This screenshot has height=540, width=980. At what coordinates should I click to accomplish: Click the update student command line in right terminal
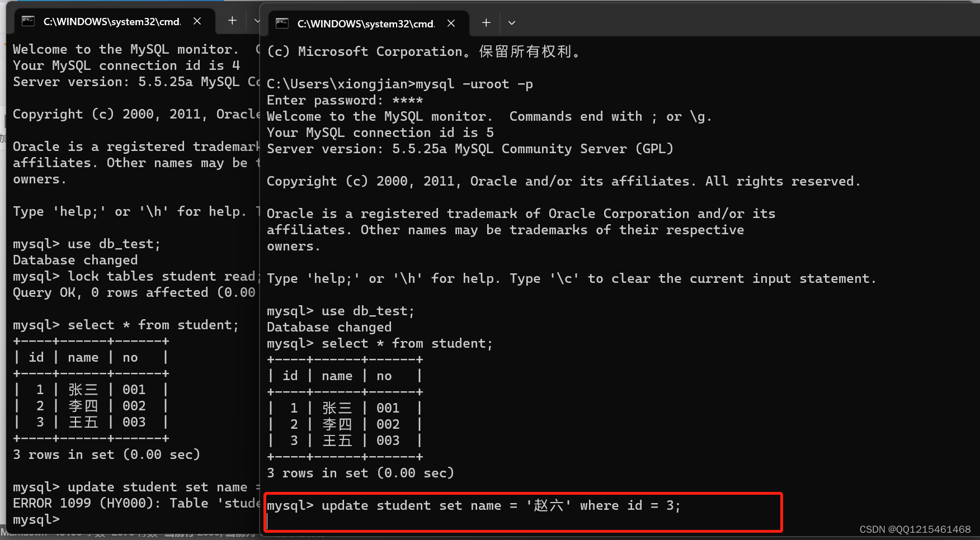point(473,506)
